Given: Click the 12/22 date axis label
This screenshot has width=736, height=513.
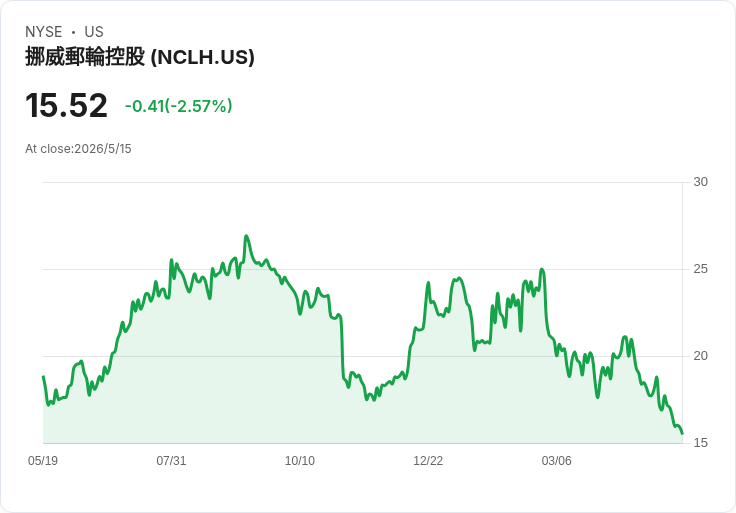Looking at the screenshot, I should pyautogui.click(x=428, y=460).
